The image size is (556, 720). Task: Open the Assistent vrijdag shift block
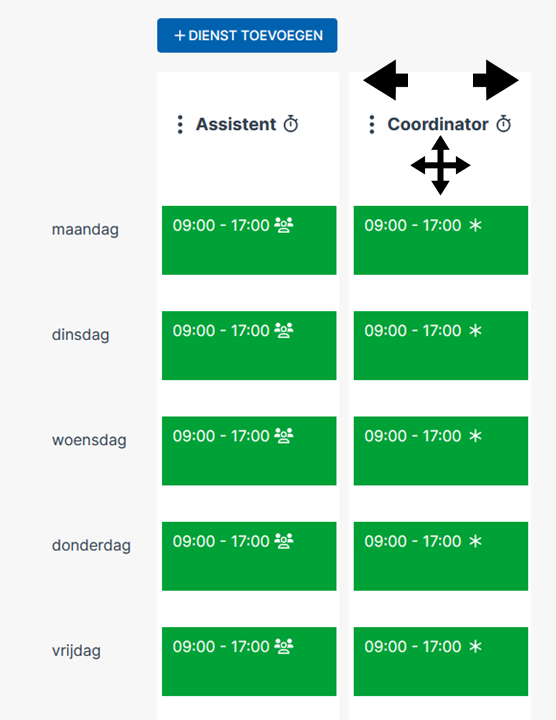tap(249, 661)
